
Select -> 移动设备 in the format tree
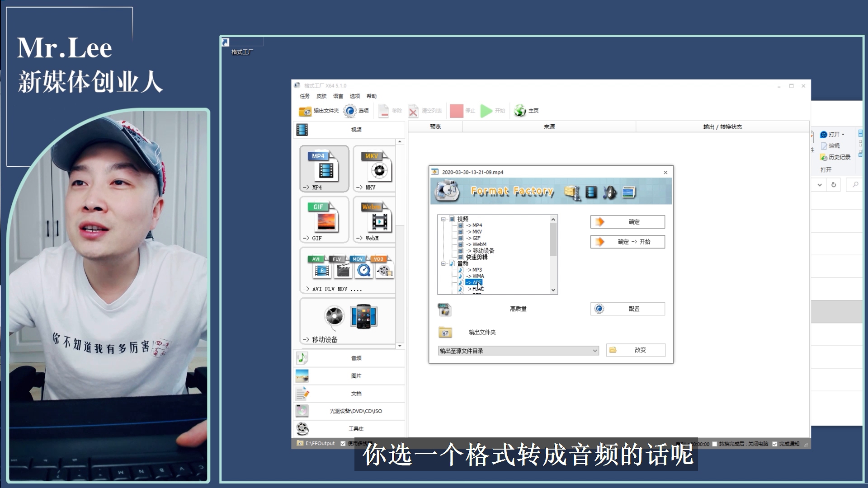click(x=480, y=251)
